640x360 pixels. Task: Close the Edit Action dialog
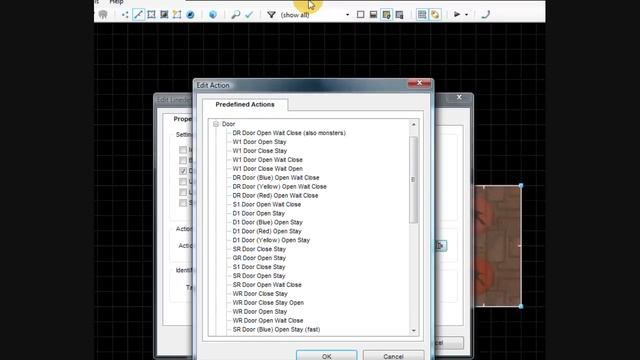pos(419,83)
